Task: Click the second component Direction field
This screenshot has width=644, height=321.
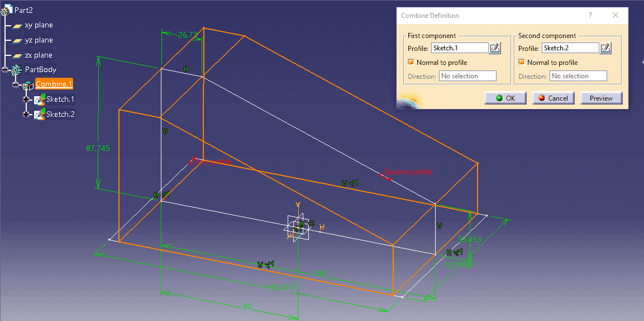Action: (x=578, y=76)
